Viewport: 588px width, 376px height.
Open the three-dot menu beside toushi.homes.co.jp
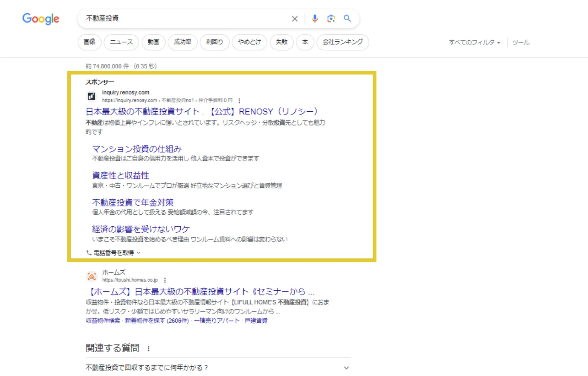tap(165, 280)
